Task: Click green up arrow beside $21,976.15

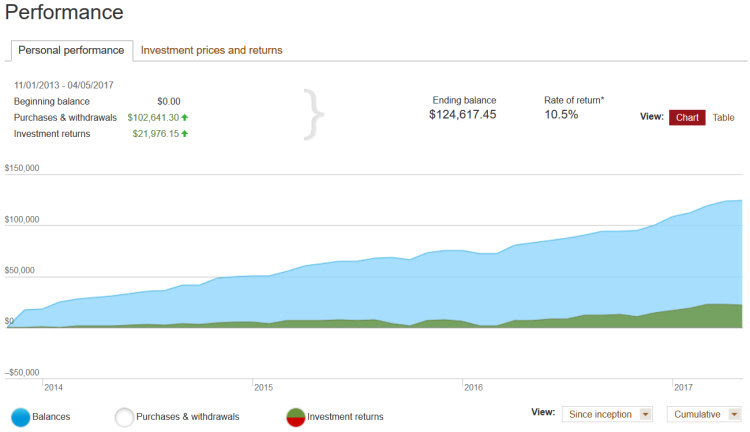Action: coord(185,133)
